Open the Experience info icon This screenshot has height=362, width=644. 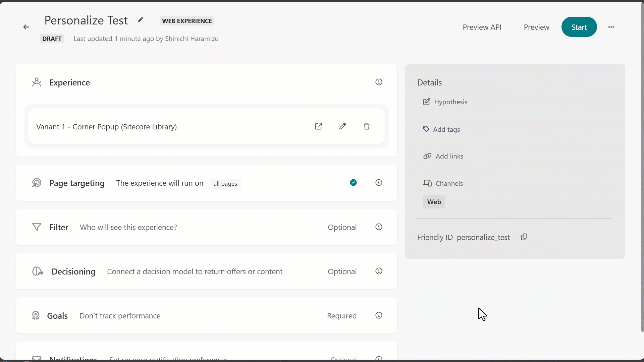(x=379, y=82)
